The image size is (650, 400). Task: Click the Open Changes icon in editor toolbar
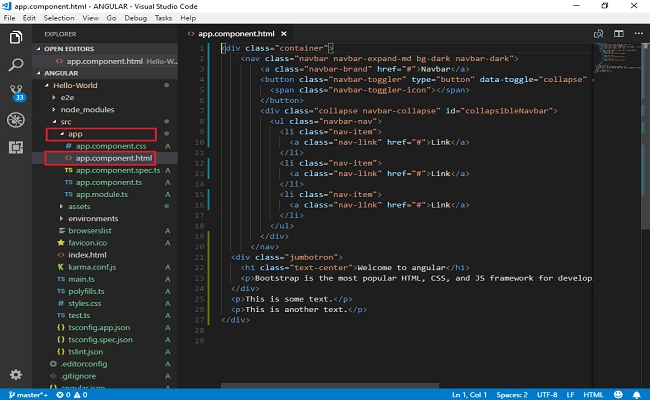click(x=598, y=34)
